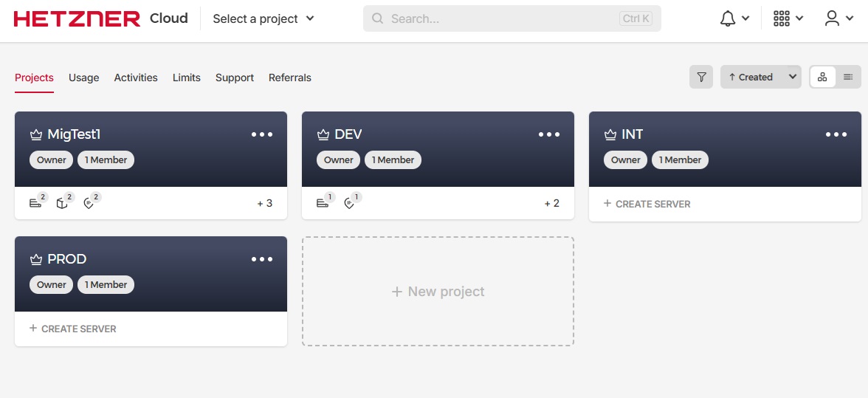
Task: Open the notifications bell menu
Action: [x=734, y=18]
